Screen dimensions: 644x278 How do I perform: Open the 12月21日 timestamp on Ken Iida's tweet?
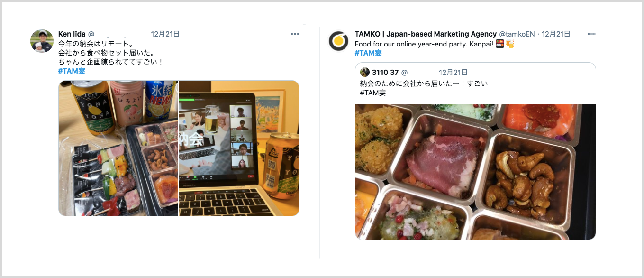click(x=165, y=34)
